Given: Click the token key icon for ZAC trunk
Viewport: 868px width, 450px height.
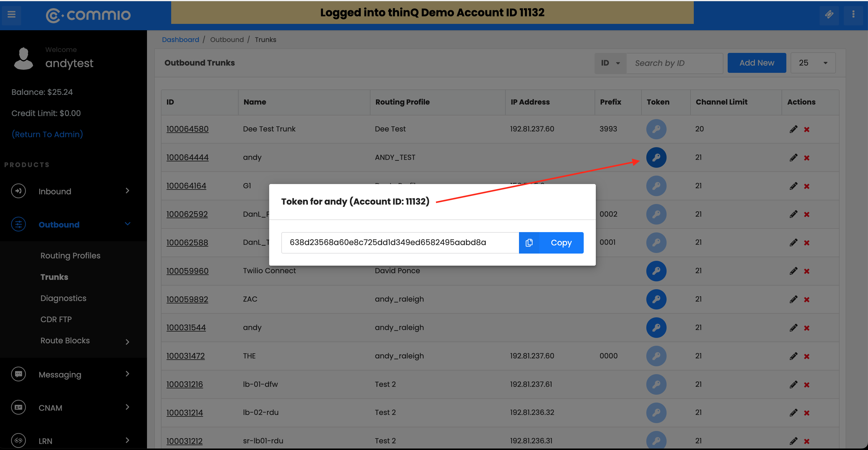Looking at the screenshot, I should click(656, 299).
